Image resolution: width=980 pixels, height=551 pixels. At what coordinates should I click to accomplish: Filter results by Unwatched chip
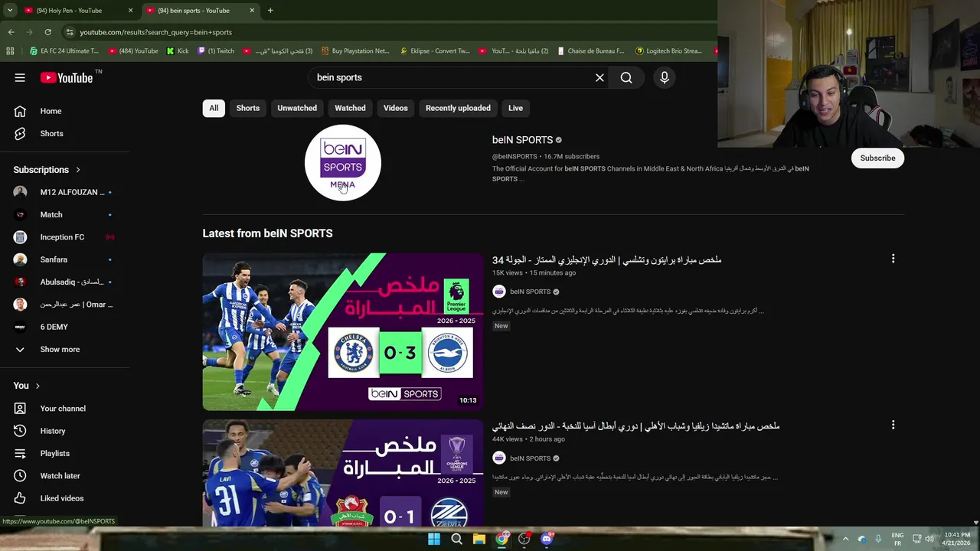(297, 108)
